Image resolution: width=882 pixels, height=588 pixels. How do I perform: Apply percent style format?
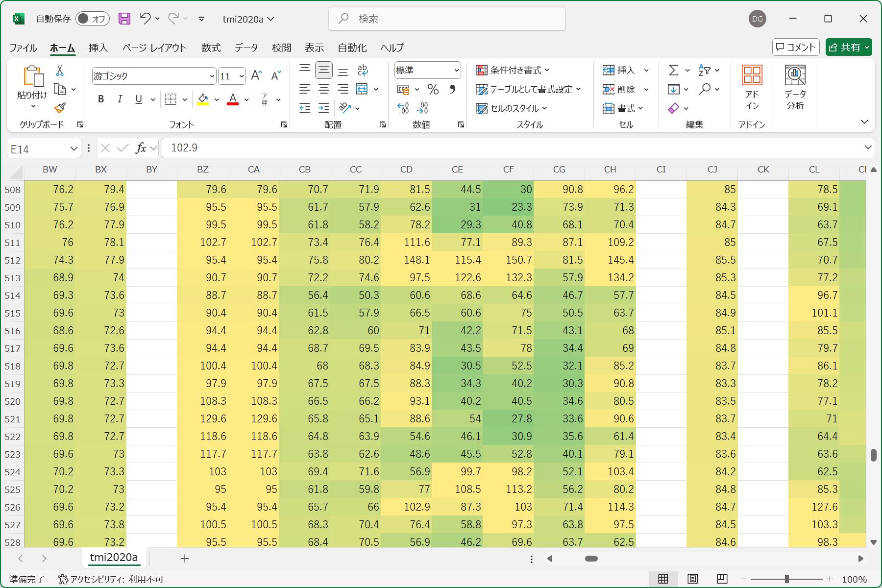point(433,89)
